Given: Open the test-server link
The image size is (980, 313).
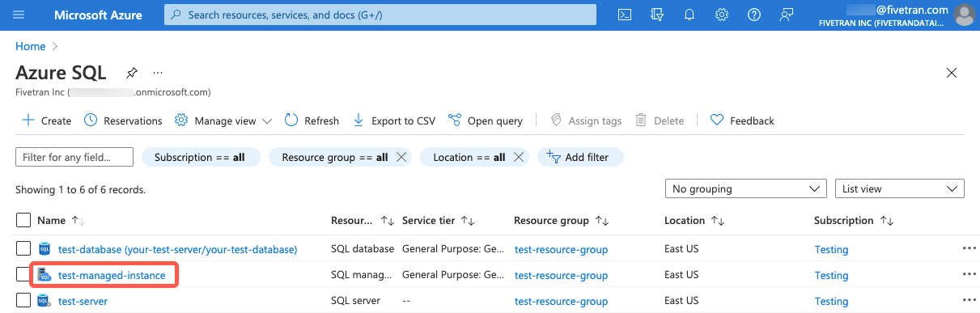Looking at the screenshot, I should pyautogui.click(x=83, y=301).
